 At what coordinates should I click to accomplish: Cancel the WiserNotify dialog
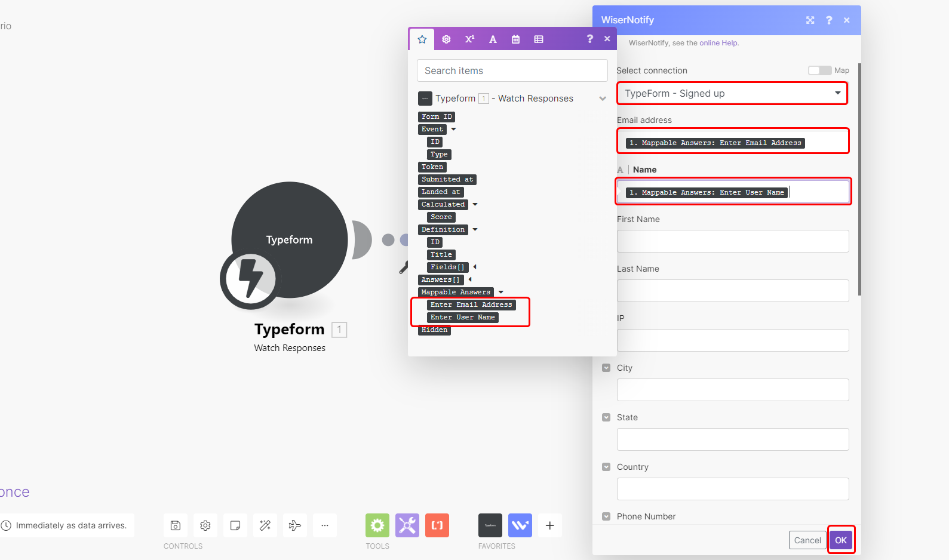click(807, 540)
